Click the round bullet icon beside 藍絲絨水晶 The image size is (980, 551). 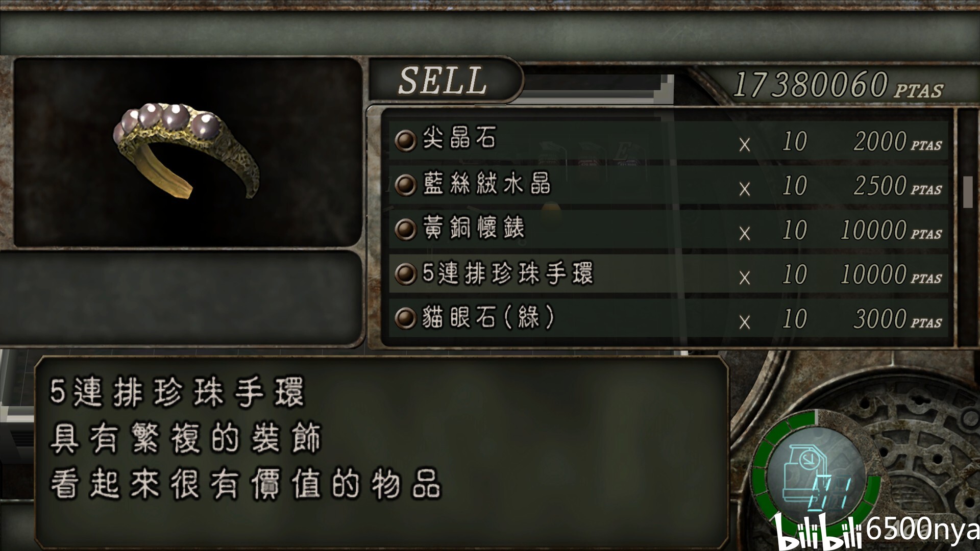click(406, 185)
